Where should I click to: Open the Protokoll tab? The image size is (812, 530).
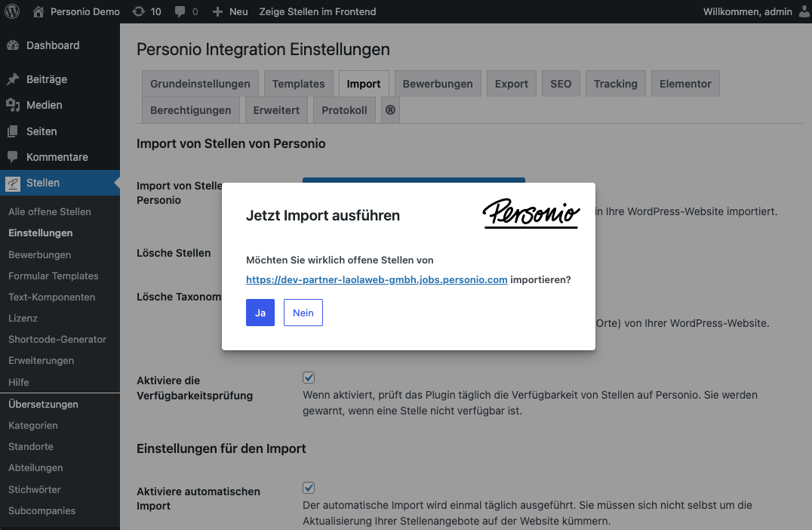coord(344,109)
